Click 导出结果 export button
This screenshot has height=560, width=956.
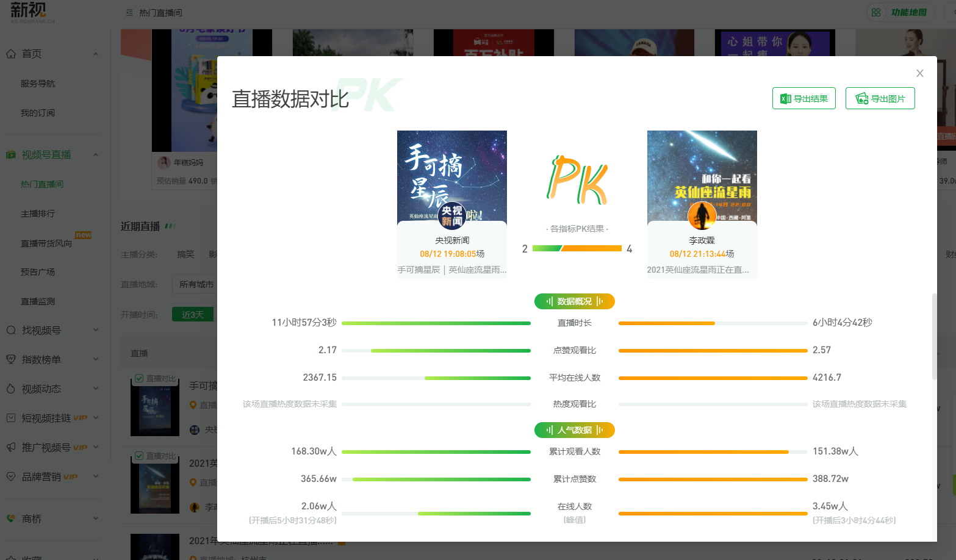click(x=803, y=98)
